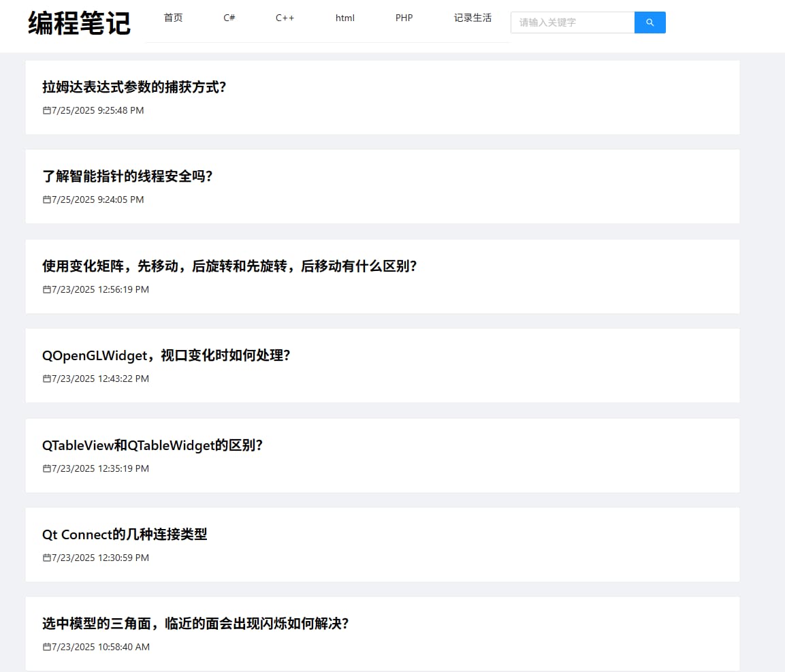Click the calendar icon beside 7/23/2025 12:35:19 PM
The height and width of the screenshot is (672, 785).
point(46,468)
